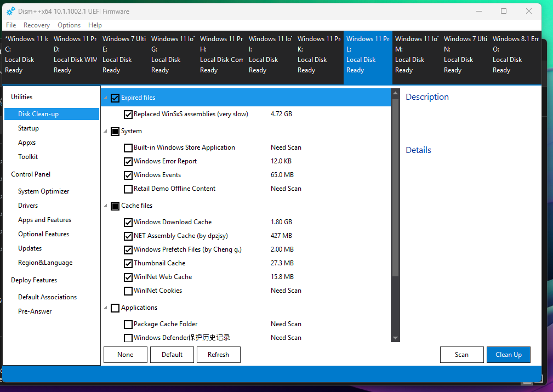Click the Dism++ gear icon in title bar
553x392 pixels.
11,12
